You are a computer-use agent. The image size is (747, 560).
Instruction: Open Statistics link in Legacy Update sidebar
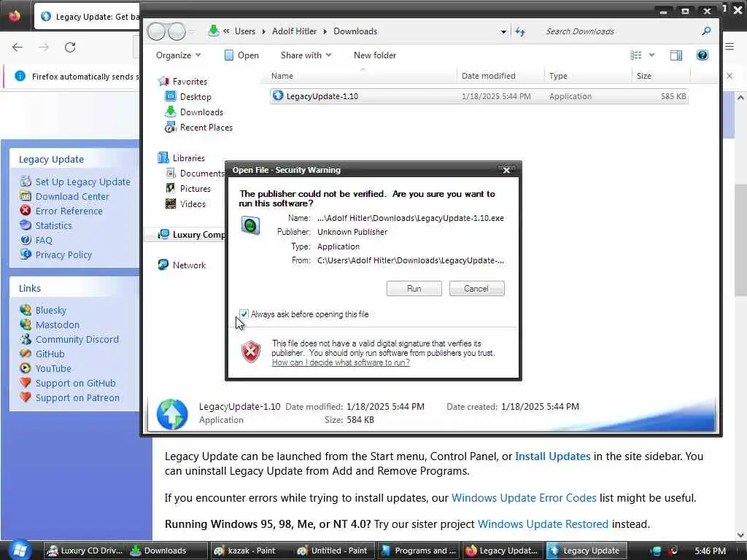(53, 226)
